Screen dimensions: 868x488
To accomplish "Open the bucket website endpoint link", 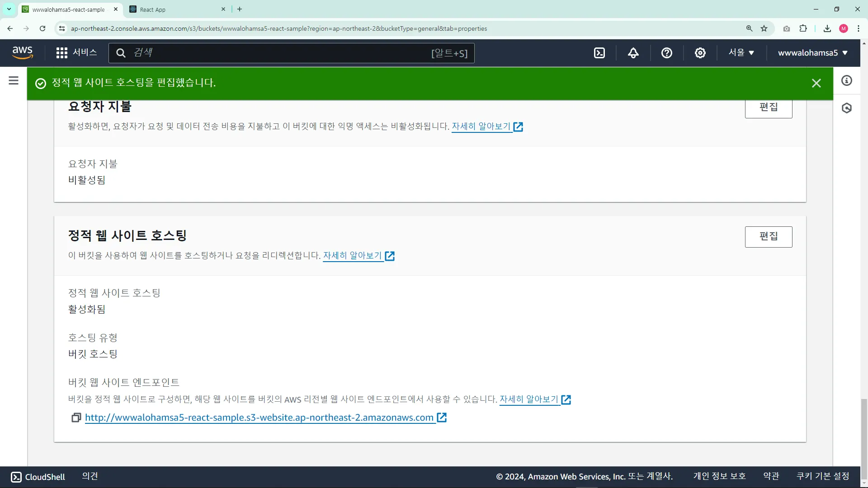I will coord(259,418).
